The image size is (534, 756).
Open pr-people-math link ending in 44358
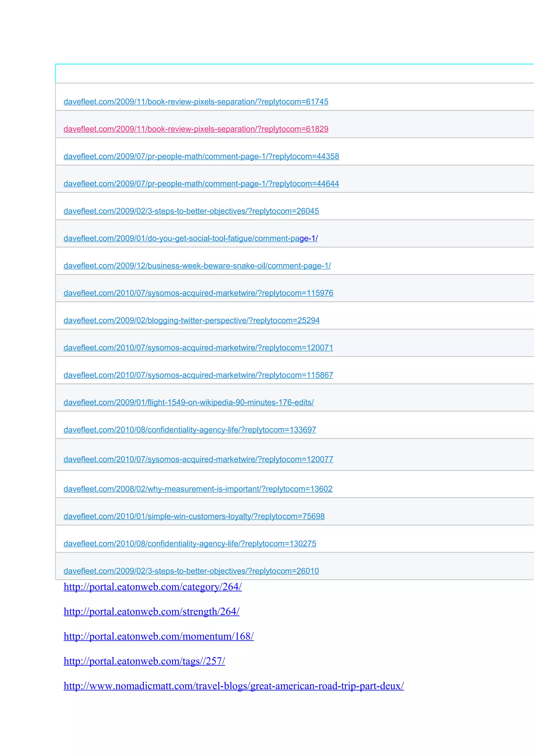coord(201,157)
